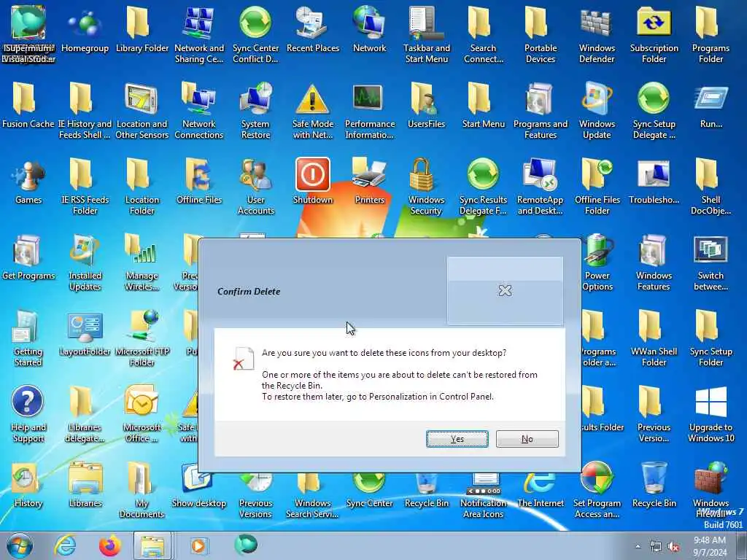Select the Subscription Folder icon
Viewport: 747px width, 560px height.
pyautogui.click(x=654, y=36)
